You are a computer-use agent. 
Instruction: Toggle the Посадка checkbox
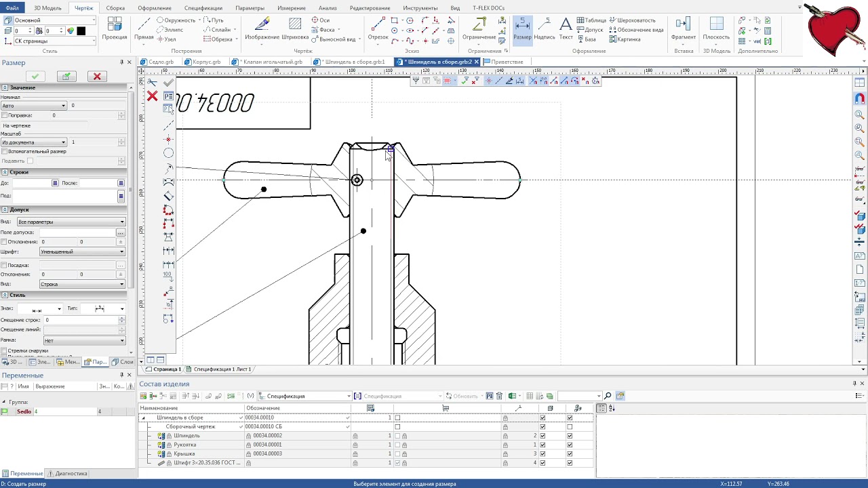tap(4, 265)
